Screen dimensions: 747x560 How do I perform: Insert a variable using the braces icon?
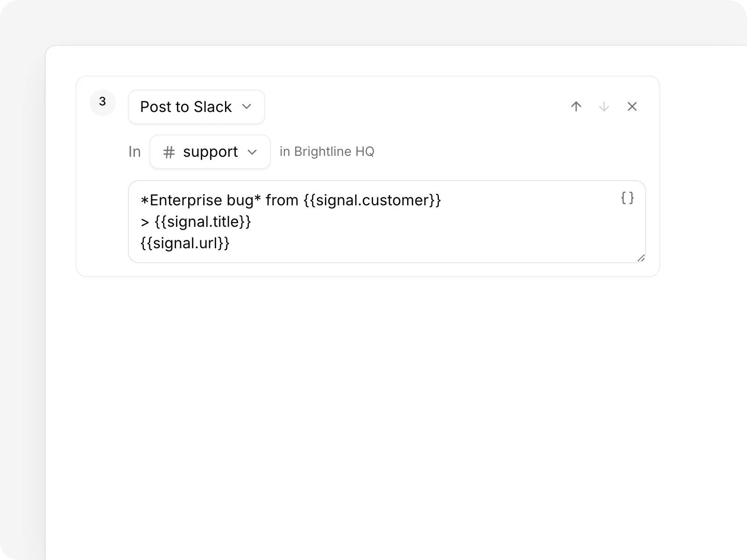(627, 198)
